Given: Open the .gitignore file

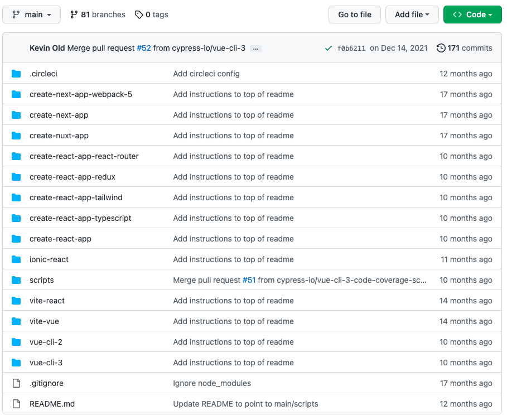Looking at the screenshot, I should coord(46,383).
